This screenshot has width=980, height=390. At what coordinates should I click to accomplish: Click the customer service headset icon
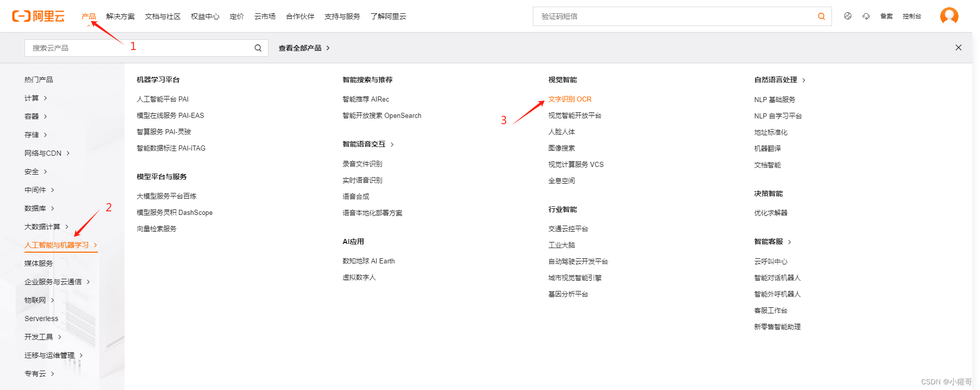[x=866, y=16]
